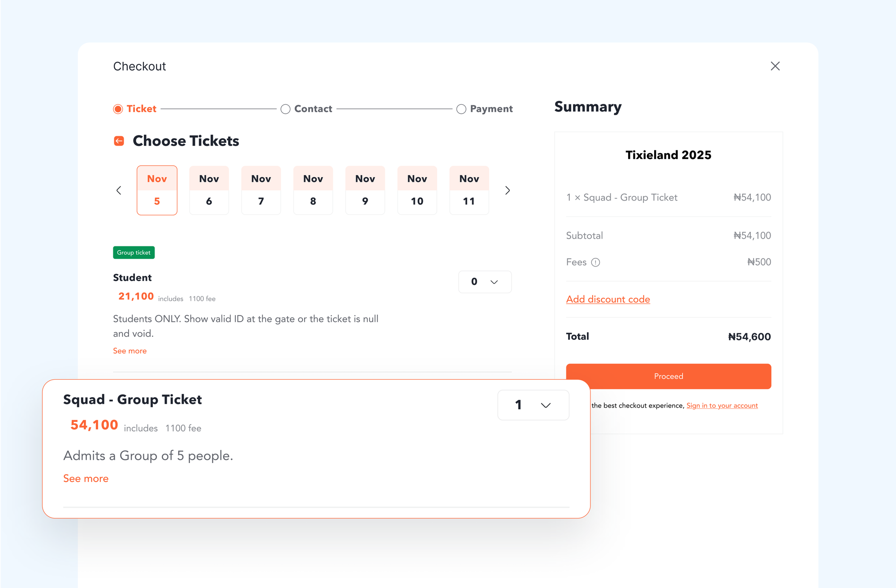The image size is (896, 588).
Task: Show next dates with right chevron
Action: pyautogui.click(x=507, y=190)
